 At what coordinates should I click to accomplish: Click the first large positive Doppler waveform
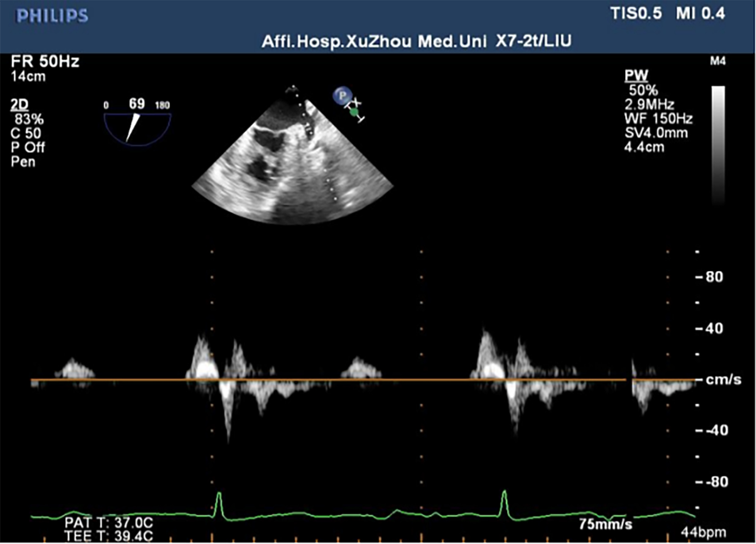(203, 358)
